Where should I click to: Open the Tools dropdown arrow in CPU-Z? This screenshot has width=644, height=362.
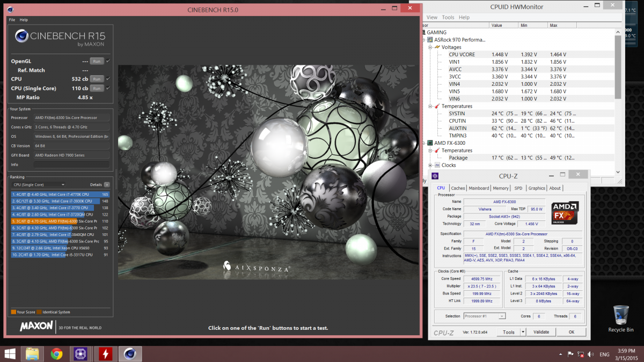523,332
